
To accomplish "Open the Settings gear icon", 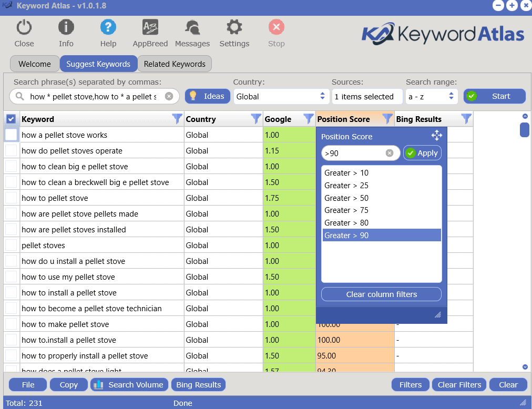I will (234, 27).
